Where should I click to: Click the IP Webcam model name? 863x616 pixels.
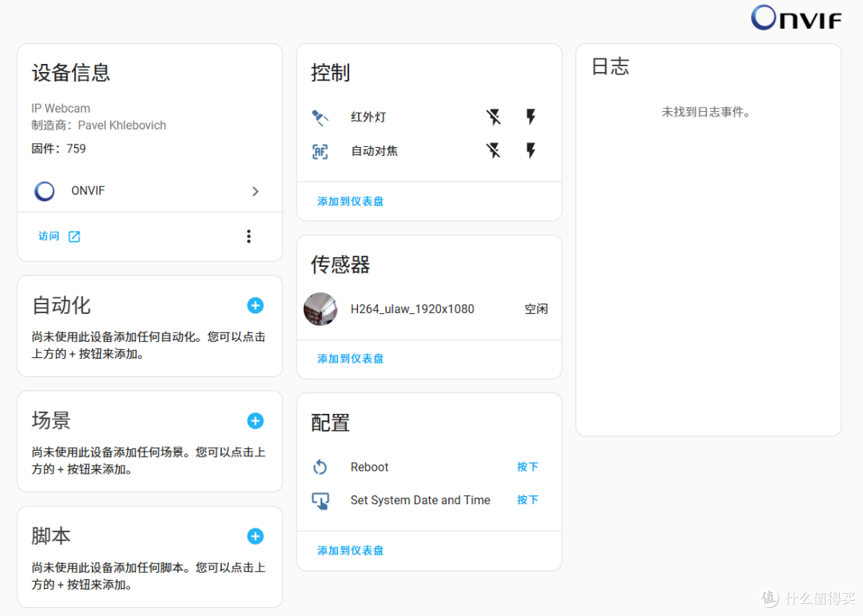pyautogui.click(x=61, y=109)
